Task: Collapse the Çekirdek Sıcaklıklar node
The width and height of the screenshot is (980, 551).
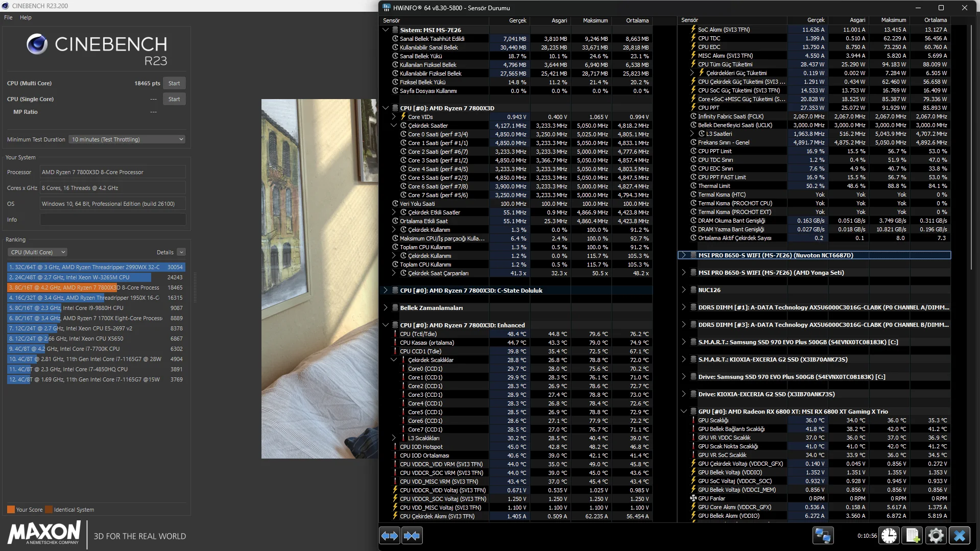Action: 394,360
